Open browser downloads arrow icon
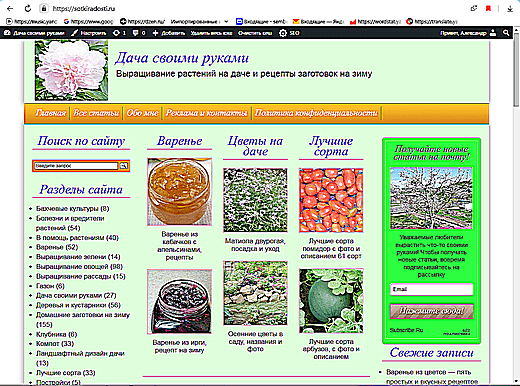 510,9
